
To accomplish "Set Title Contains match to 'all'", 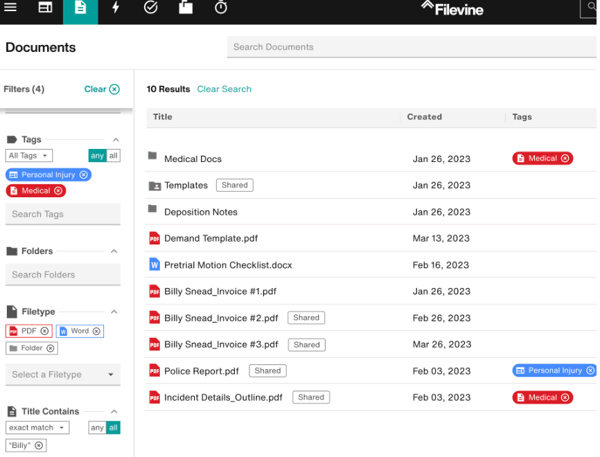I will 113,428.
